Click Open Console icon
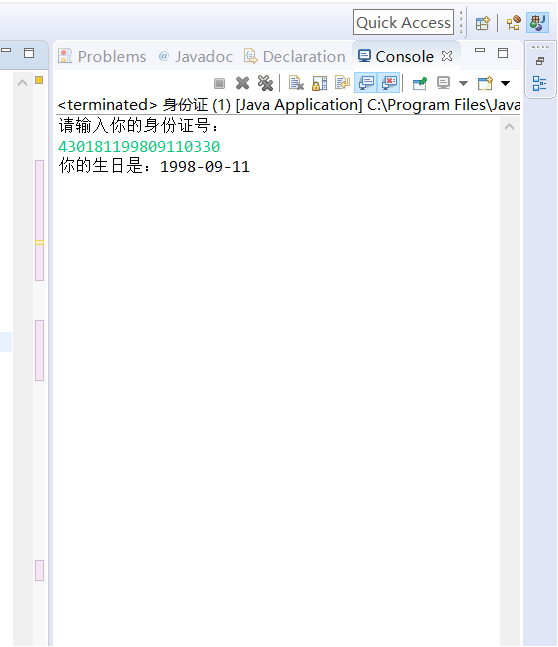This screenshot has width=558, height=647. (485, 83)
